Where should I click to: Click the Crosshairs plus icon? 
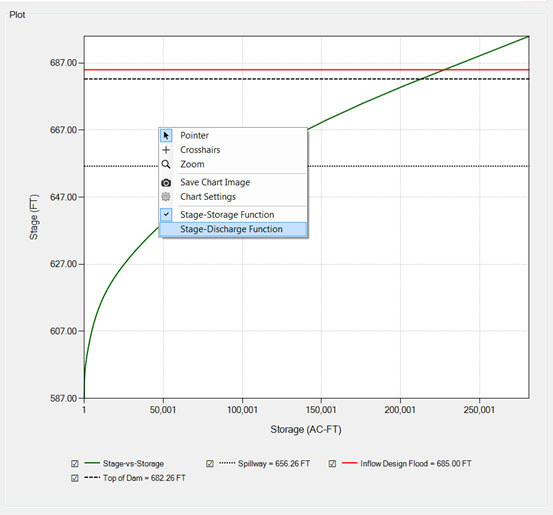[166, 150]
